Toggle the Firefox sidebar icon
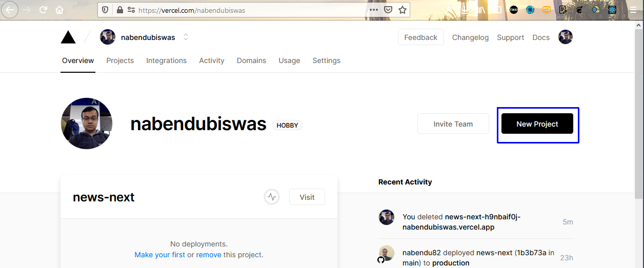Viewport: 644px width, 268px height. [497, 10]
